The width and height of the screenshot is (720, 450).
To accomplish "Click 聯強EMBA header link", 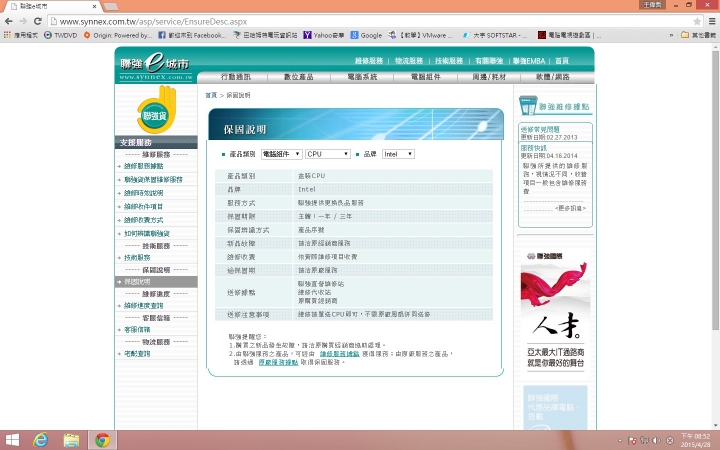I will [529, 61].
